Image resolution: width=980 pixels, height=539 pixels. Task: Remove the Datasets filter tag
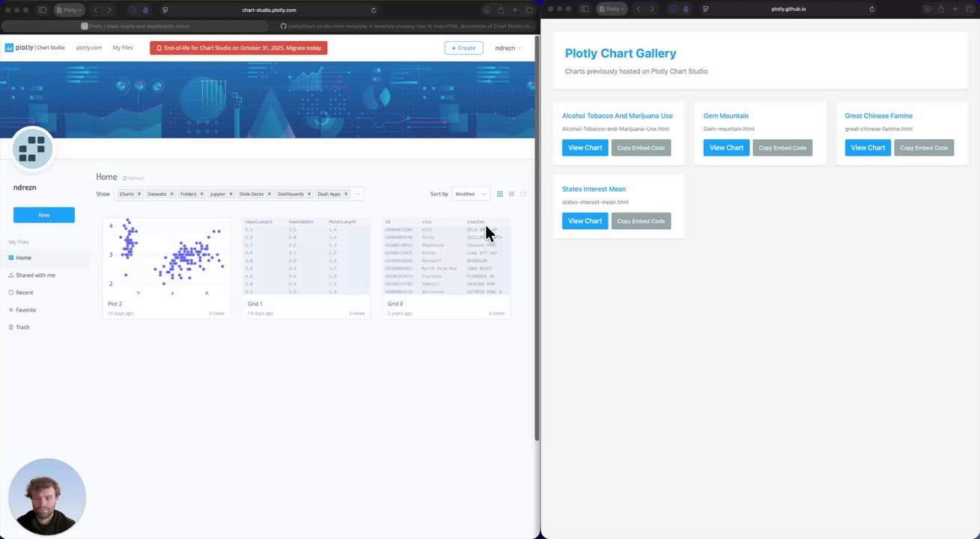pyautogui.click(x=171, y=194)
